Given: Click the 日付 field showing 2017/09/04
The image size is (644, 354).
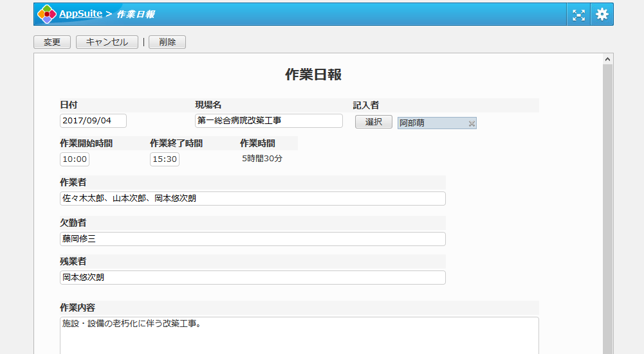Looking at the screenshot, I should pos(93,121).
